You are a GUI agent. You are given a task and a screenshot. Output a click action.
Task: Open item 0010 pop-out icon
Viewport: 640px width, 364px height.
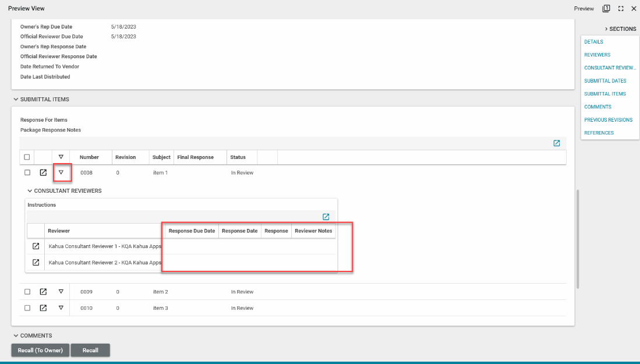pos(43,308)
